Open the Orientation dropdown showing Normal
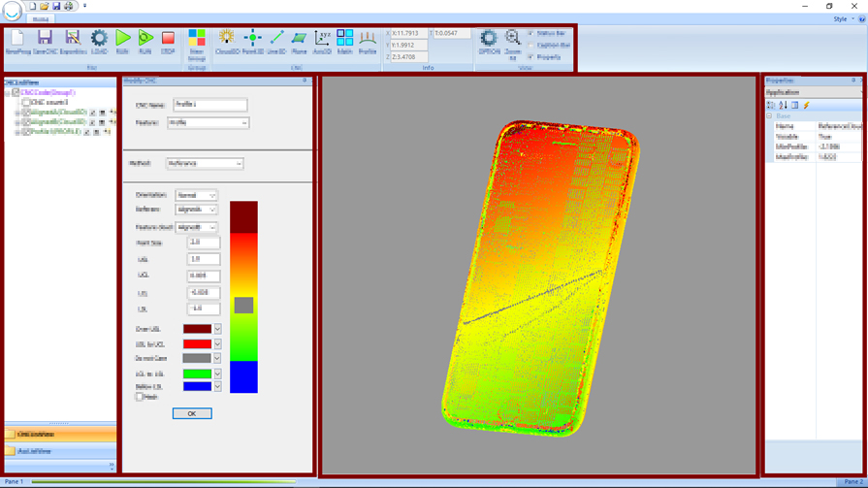 pos(196,195)
